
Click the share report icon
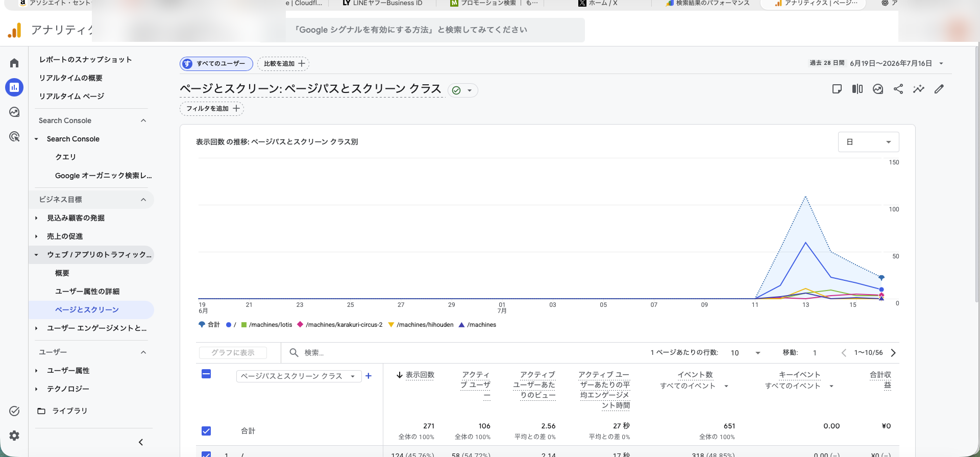point(898,89)
